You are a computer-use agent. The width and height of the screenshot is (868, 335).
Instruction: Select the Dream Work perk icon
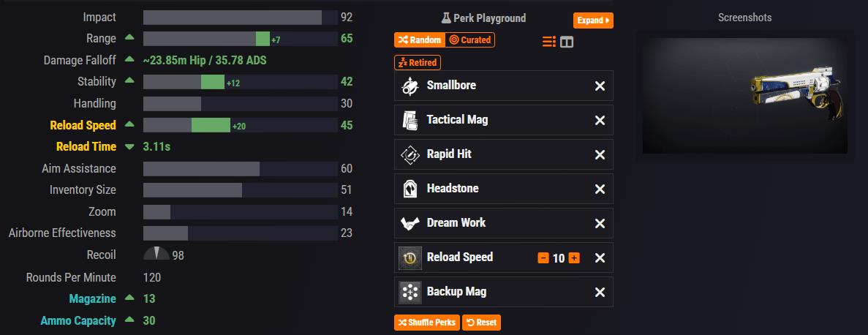(410, 223)
